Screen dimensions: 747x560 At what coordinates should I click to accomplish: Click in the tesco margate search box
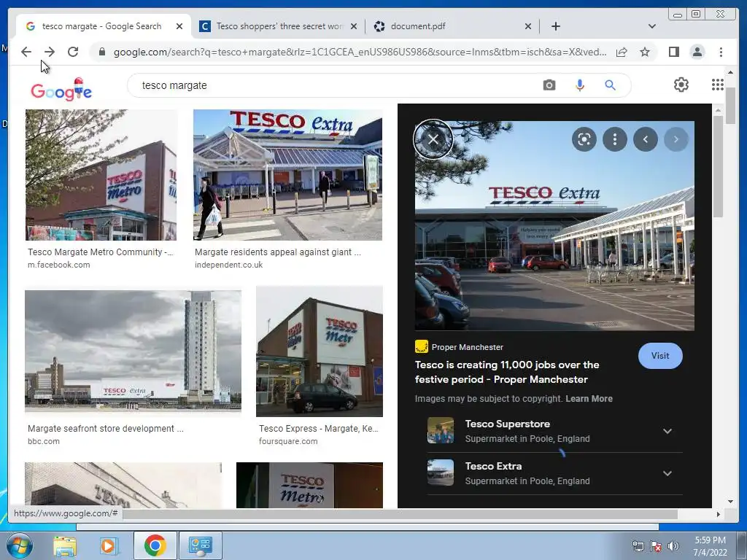[x=333, y=85]
